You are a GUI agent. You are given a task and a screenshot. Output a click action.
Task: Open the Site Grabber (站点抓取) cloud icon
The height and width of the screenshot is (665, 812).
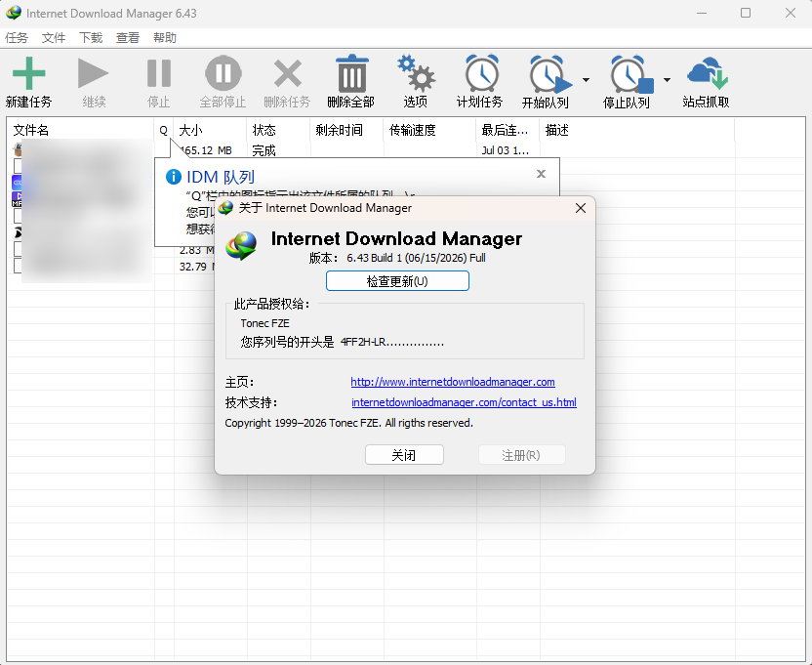(x=707, y=73)
